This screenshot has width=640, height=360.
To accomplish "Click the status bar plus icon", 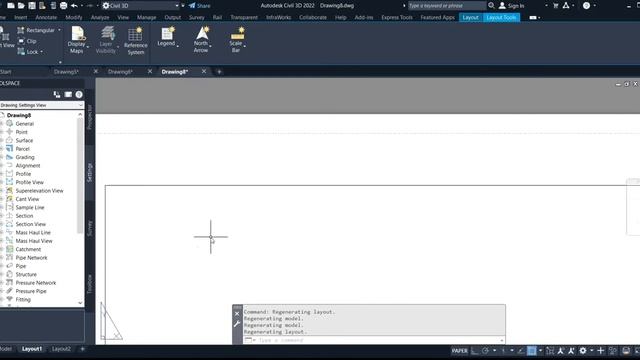I will (x=600, y=351).
